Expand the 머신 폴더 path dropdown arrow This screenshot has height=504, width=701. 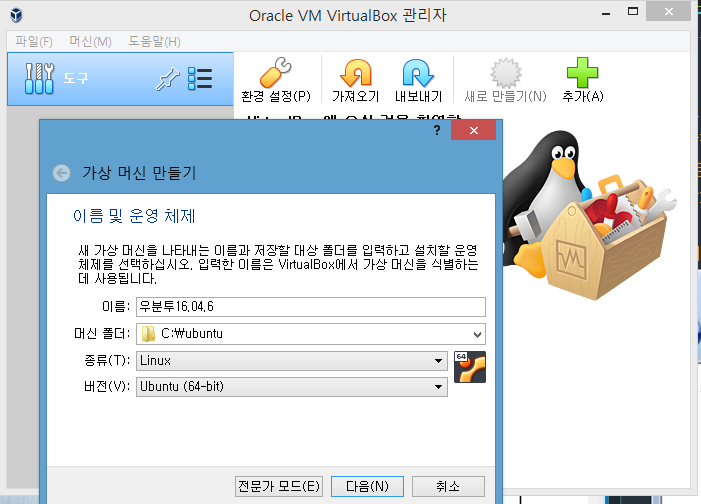(x=477, y=335)
